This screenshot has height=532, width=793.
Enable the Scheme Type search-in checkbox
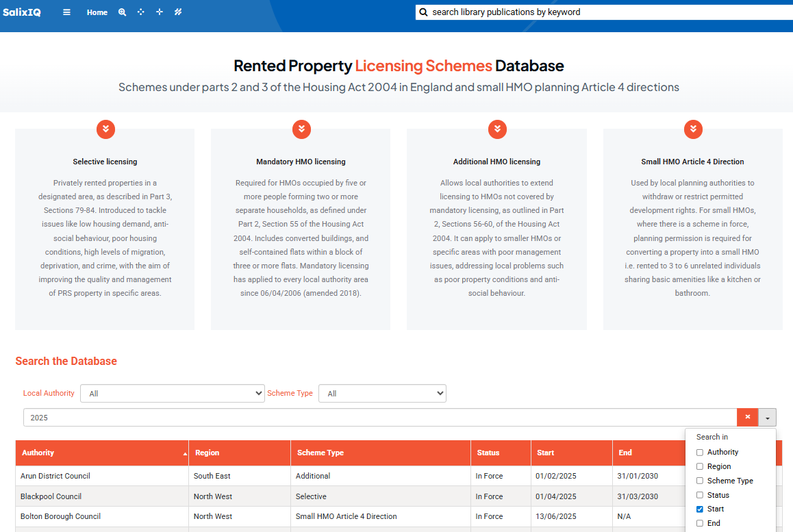(x=700, y=481)
